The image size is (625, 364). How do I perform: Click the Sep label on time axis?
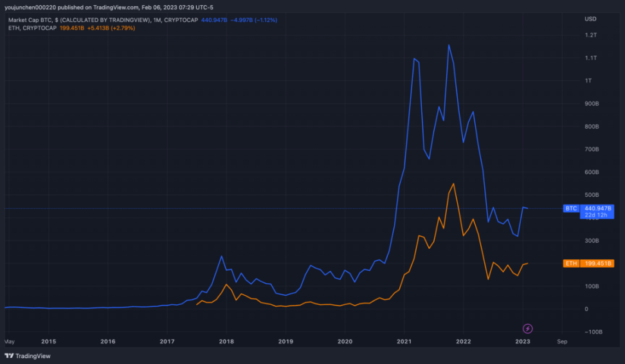pyautogui.click(x=562, y=341)
